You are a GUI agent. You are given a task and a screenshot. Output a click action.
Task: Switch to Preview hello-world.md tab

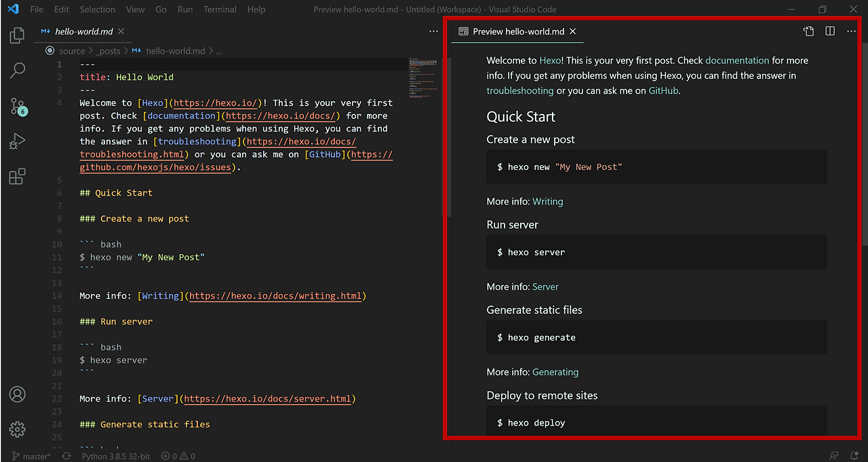point(519,31)
